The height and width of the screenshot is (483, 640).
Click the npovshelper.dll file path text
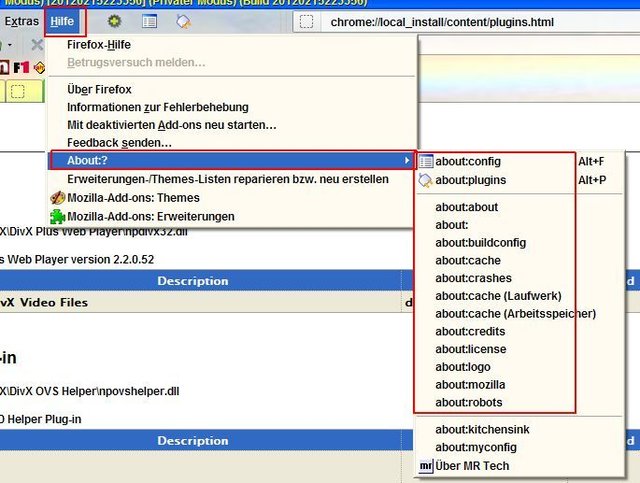(x=90, y=391)
